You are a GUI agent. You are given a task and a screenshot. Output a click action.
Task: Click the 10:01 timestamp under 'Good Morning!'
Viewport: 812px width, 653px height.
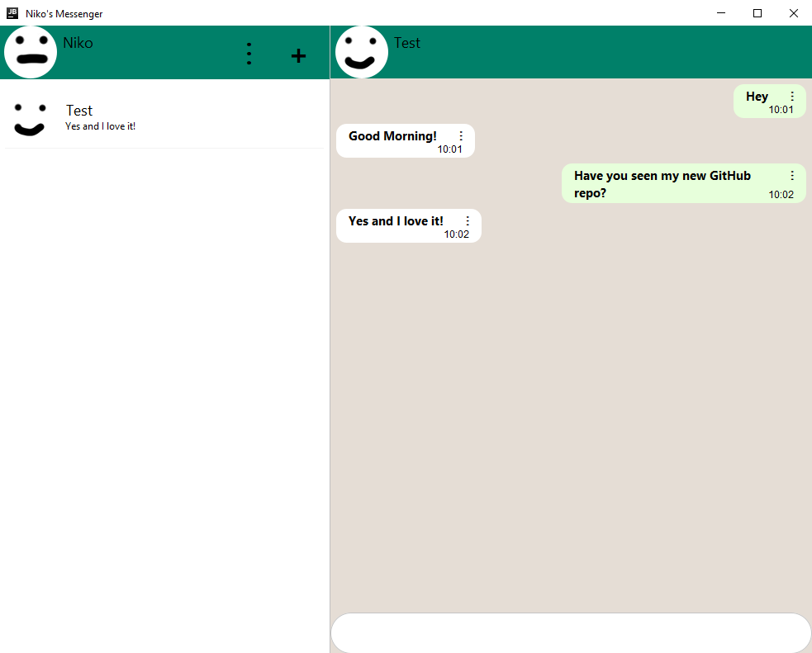(449, 149)
